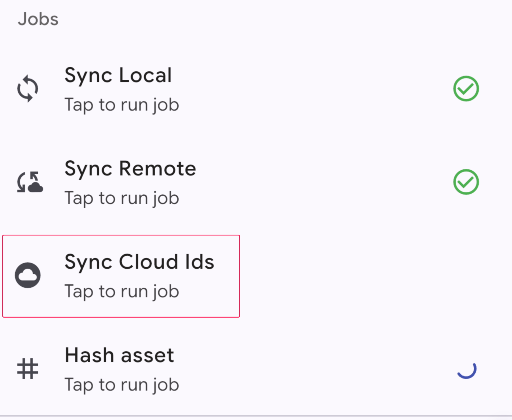
Task: Run the Sync Cloud Ids job
Action: [x=250, y=276]
